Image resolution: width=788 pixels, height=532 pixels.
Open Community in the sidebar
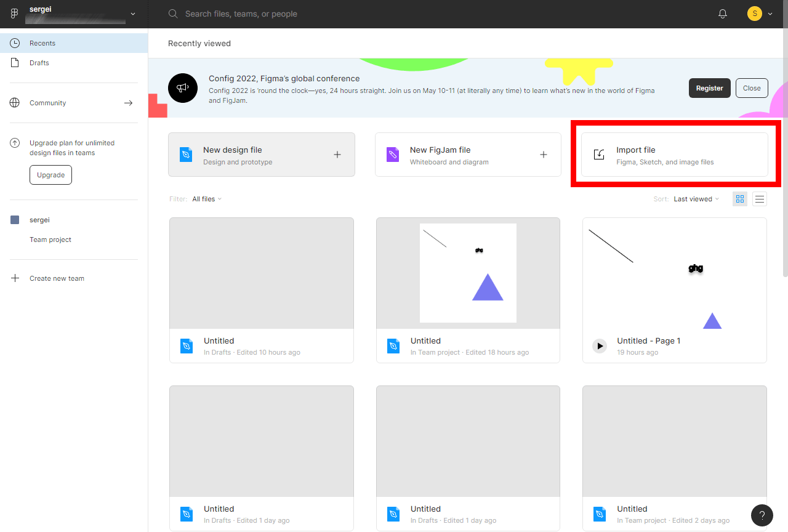click(x=74, y=103)
